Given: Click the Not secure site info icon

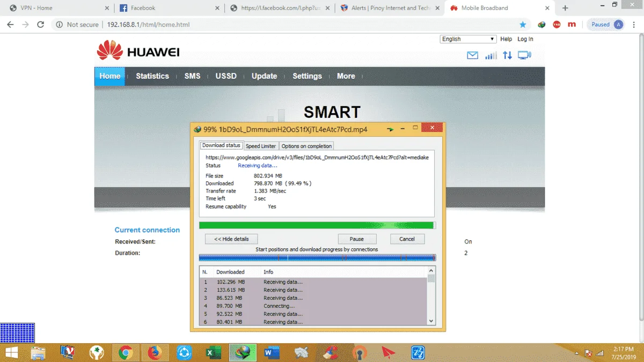Looking at the screenshot, I should point(59,25).
